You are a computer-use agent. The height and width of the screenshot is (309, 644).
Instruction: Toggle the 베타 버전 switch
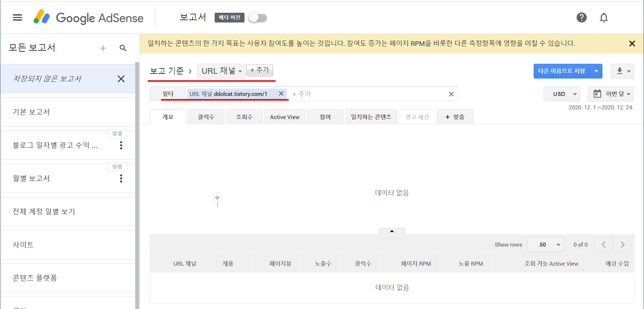click(x=258, y=17)
